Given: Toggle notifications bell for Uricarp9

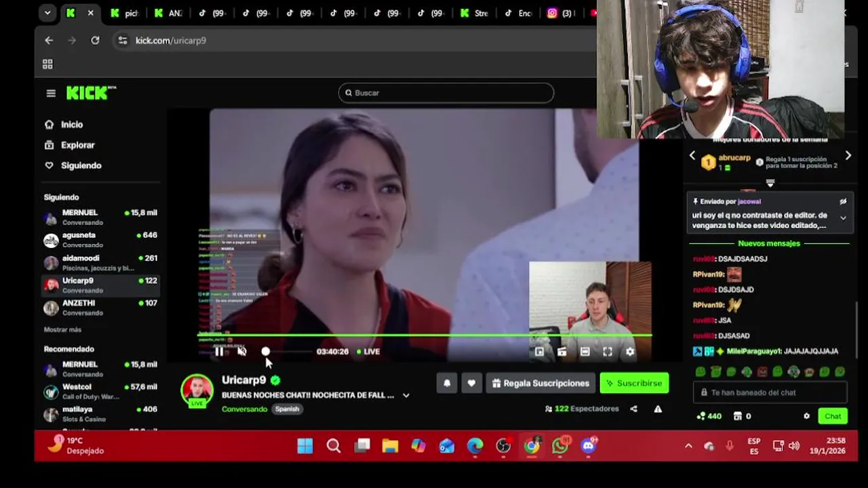Looking at the screenshot, I should coord(447,383).
